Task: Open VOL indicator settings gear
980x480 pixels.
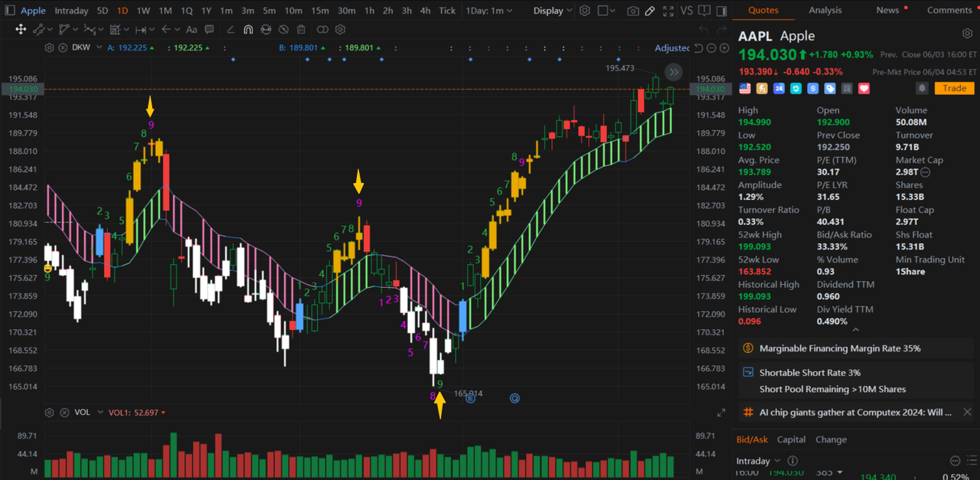Action: (50, 413)
